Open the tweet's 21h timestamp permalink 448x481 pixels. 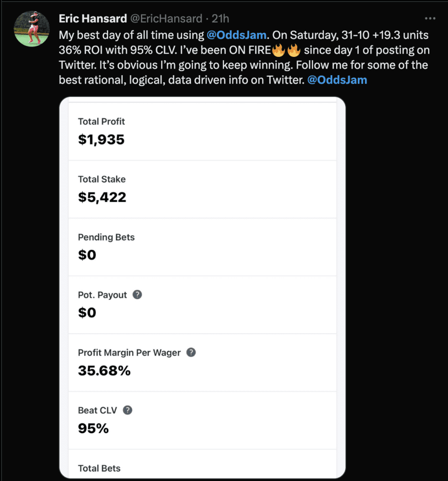point(220,18)
